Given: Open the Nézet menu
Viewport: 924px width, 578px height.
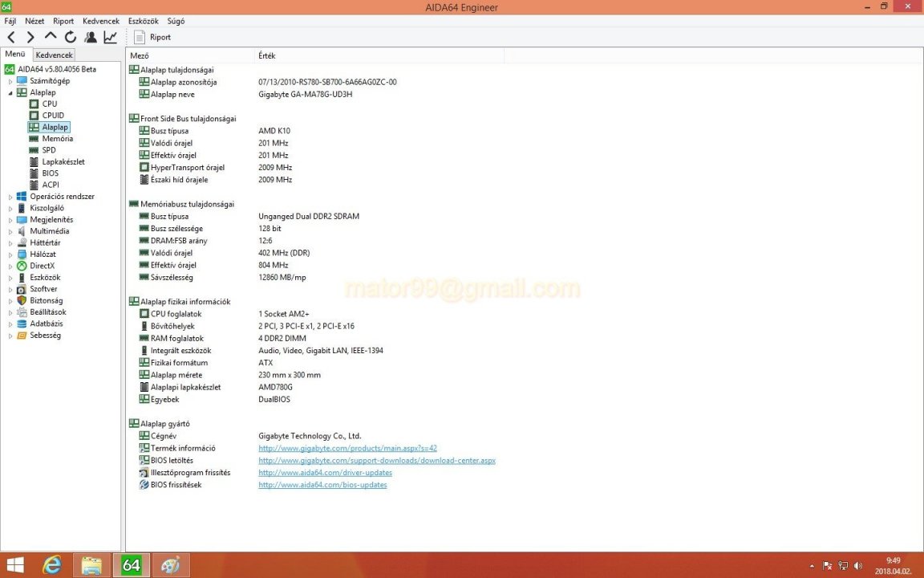Looking at the screenshot, I should 34,21.
